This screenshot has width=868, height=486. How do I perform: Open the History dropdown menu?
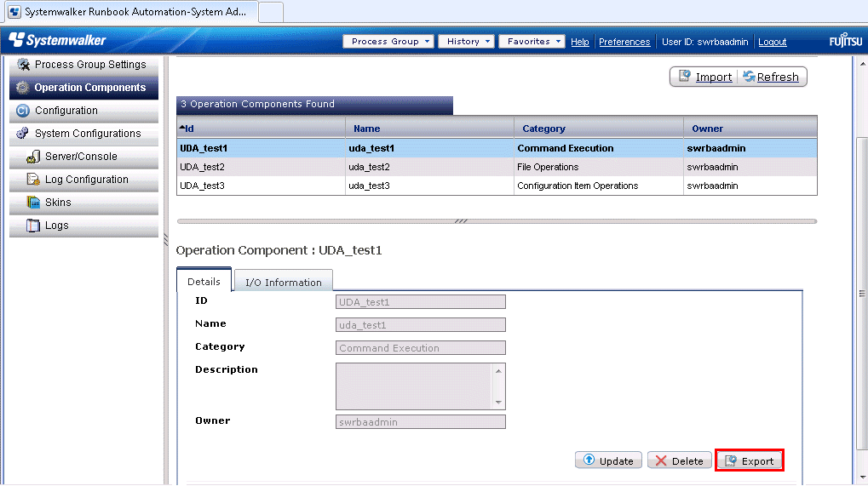pyautogui.click(x=466, y=42)
